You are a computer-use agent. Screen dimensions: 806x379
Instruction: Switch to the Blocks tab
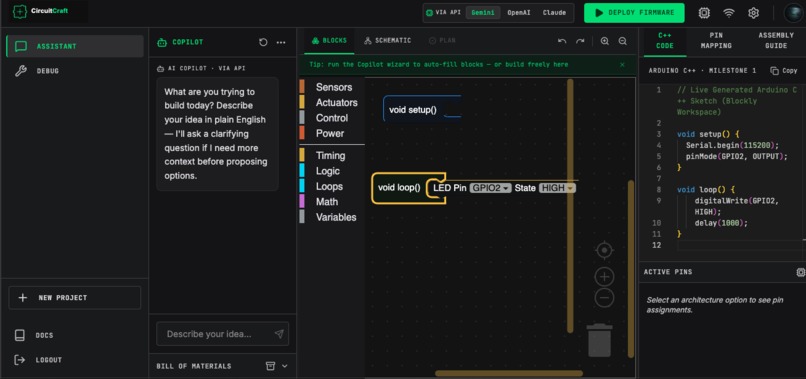point(329,41)
